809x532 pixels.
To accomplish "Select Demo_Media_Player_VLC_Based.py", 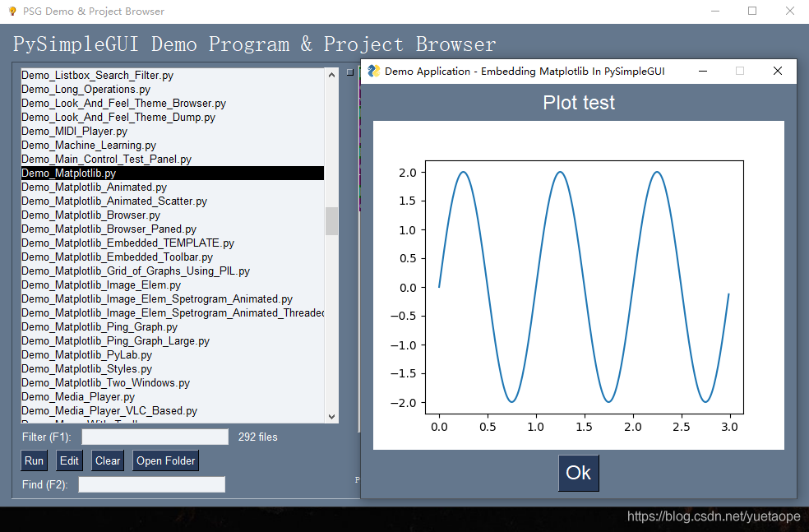I will coord(173,410).
